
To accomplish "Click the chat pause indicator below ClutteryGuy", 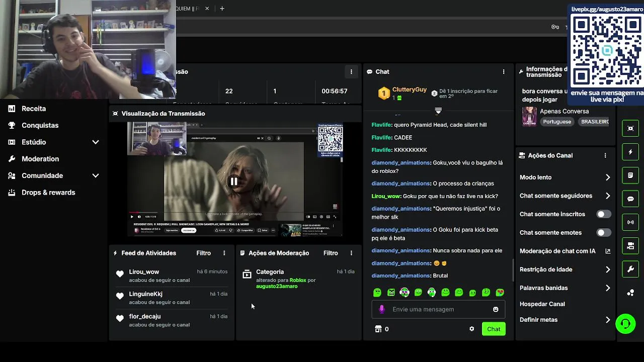I will [438, 111].
